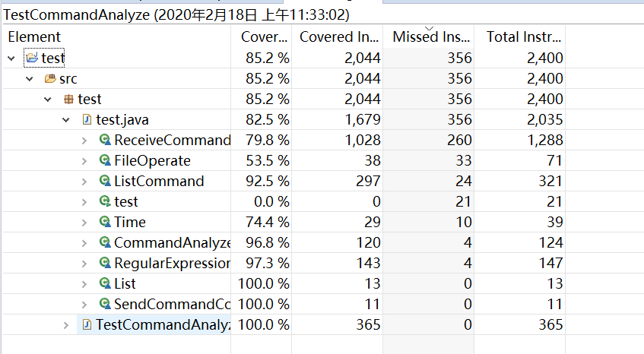Select the RegularExpression class row
Viewport: 644px width, 354px height.
172,263
